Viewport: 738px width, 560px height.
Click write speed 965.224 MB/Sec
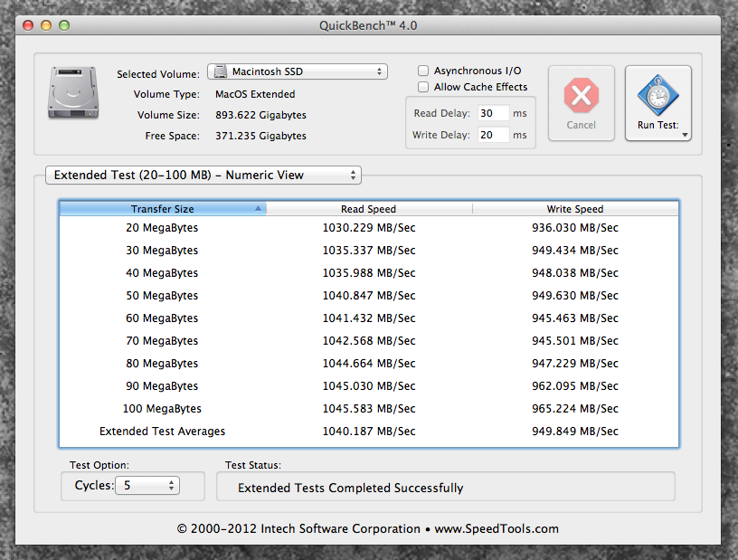575,409
